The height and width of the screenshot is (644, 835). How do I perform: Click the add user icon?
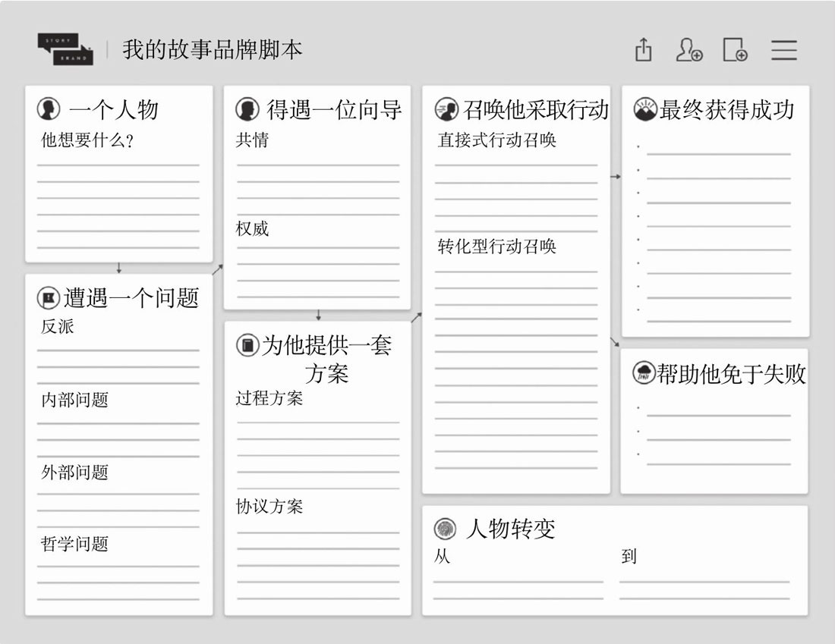(x=688, y=50)
